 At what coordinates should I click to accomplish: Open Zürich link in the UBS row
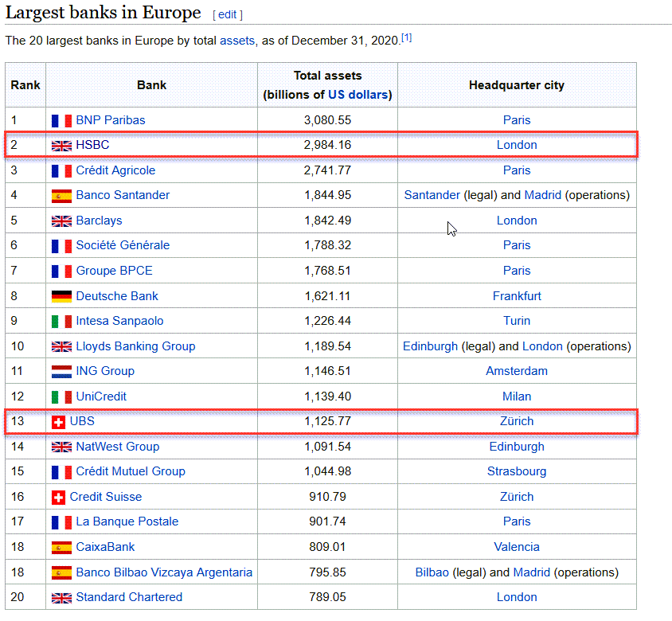[x=517, y=421]
